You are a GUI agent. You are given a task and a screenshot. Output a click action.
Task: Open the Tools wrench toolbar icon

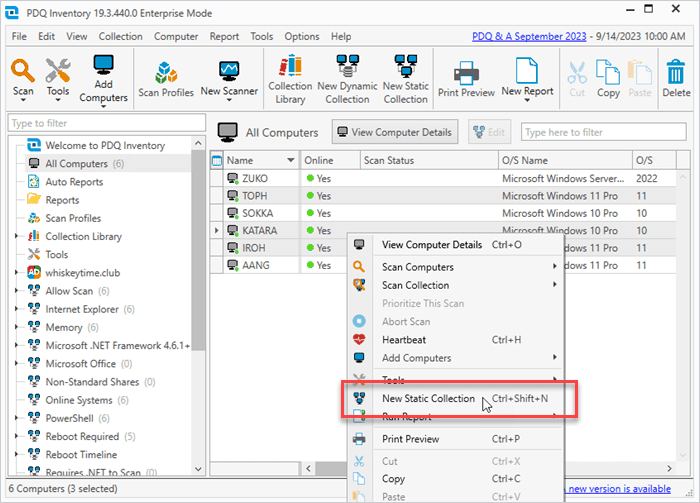[58, 71]
